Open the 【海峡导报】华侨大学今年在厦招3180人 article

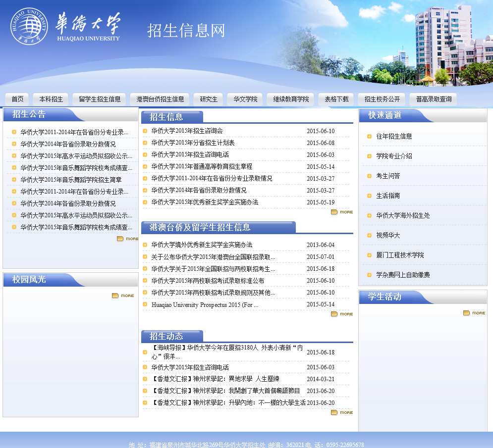pyautogui.click(x=227, y=352)
